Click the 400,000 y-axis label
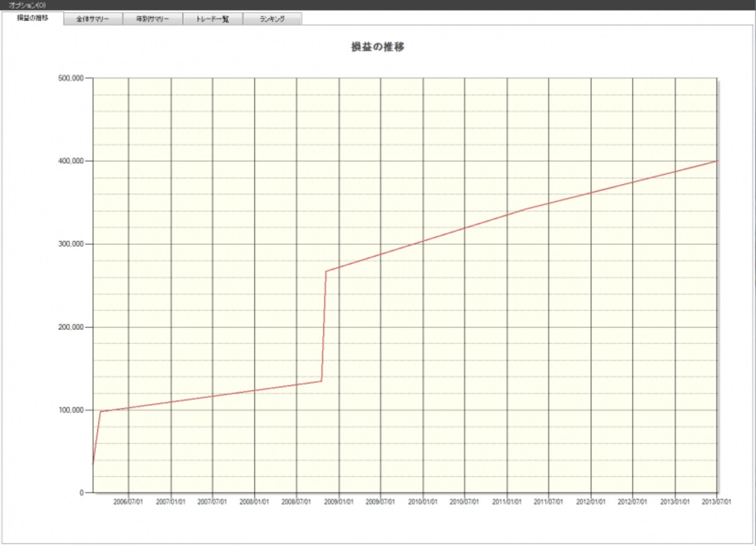The height and width of the screenshot is (546, 756). [71, 161]
